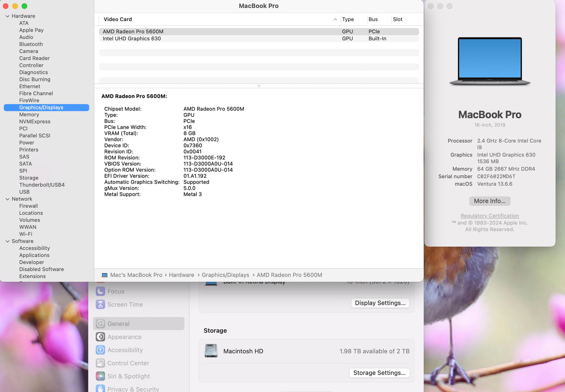Open Privacy & Security settings
This screenshot has height=392, width=565.
(x=100, y=388)
